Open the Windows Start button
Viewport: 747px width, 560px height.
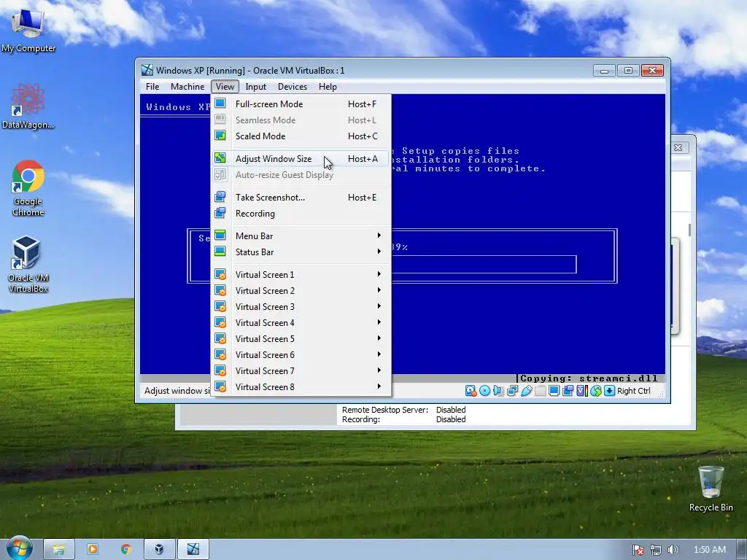(19, 548)
